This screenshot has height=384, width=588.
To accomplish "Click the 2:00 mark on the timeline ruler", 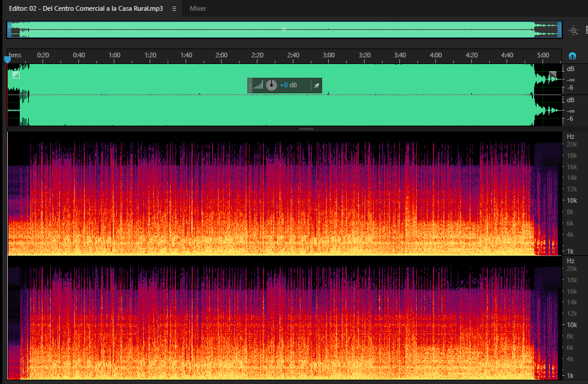I will (222, 55).
